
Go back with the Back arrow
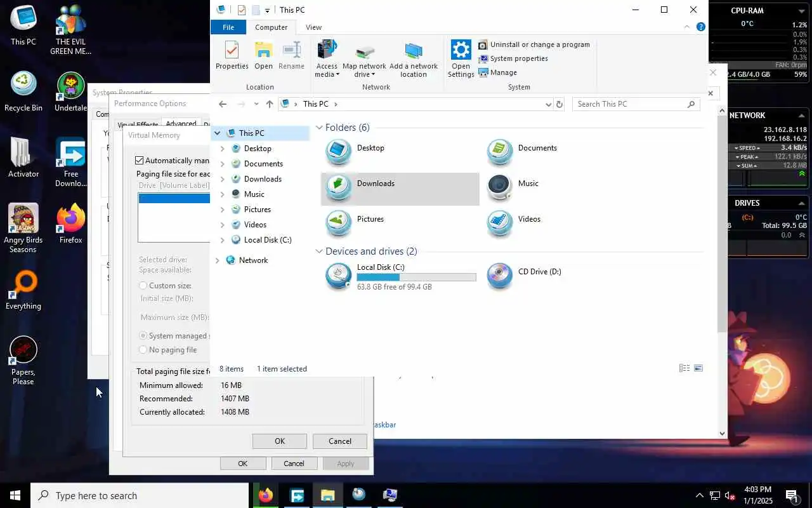point(223,104)
